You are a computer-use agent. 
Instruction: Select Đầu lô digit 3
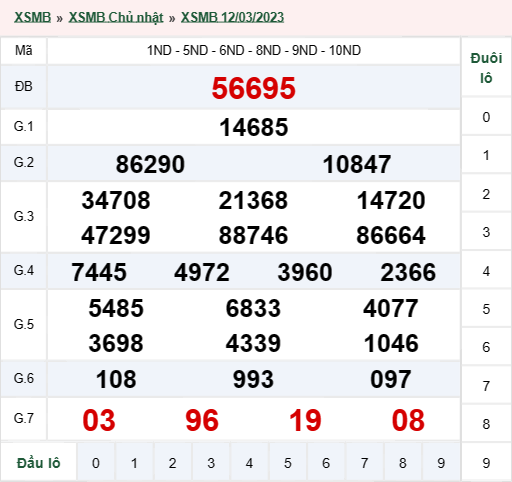click(x=211, y=463)
